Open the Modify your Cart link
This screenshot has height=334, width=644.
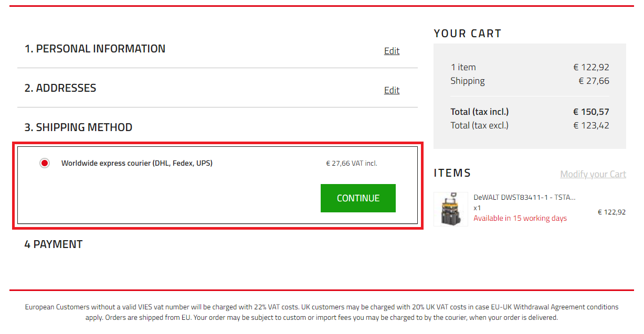point(593,174)
